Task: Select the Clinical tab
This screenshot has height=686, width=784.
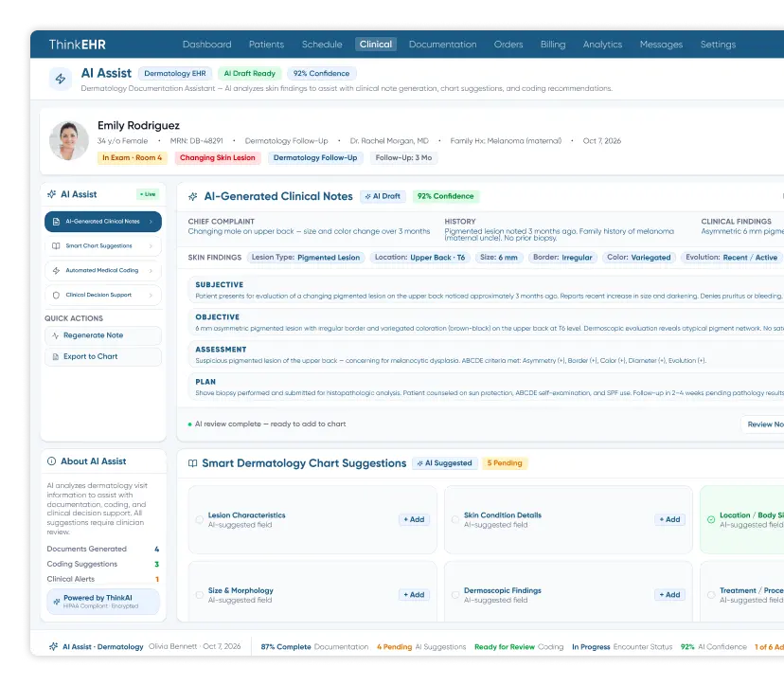Action: 376,44
